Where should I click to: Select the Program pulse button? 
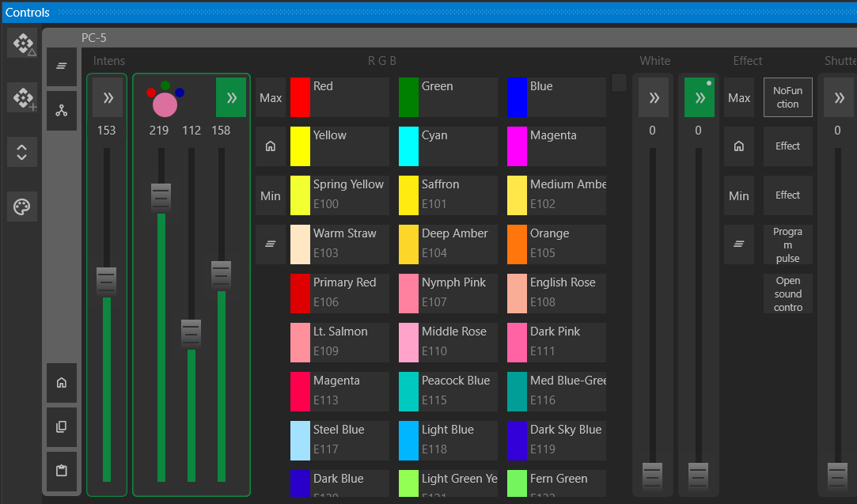pos(787,244)
